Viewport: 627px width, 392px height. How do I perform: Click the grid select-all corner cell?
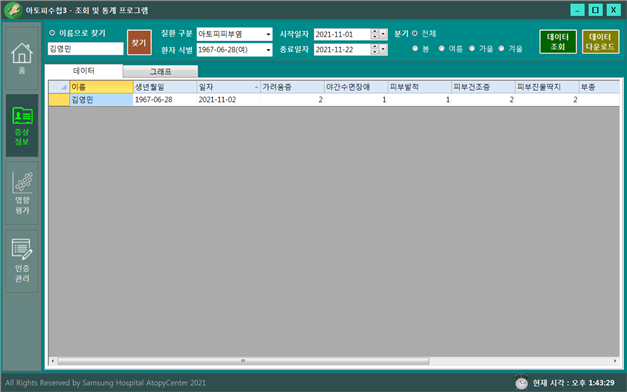pos(59,87)
